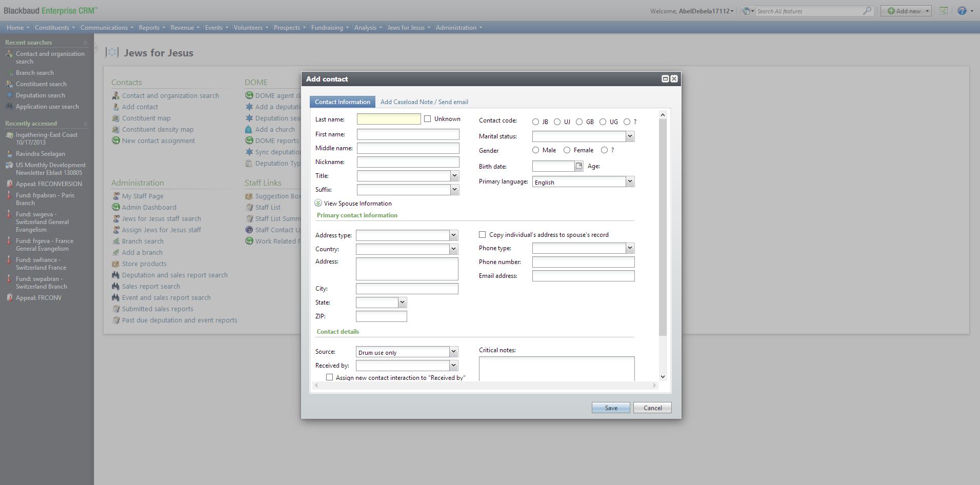
Task: Click the Add a church icon
Action: tap(249, 129)
